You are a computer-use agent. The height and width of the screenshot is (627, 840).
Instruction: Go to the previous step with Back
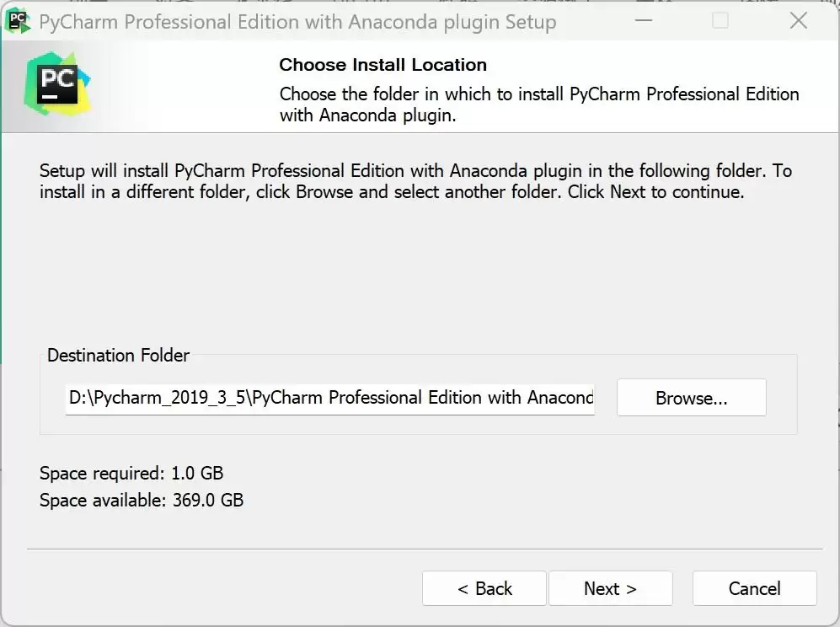[484, 588]
